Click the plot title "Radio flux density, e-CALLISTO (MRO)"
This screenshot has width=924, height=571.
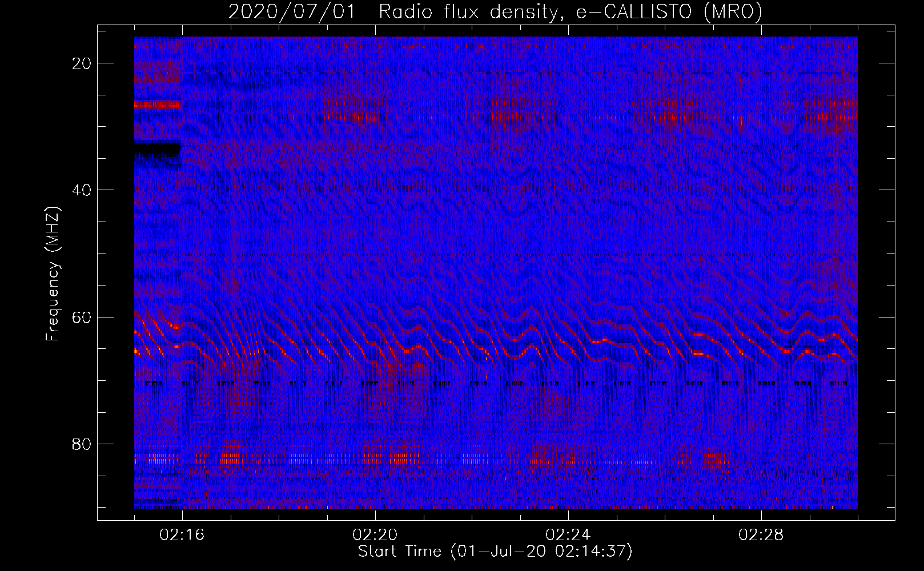point(570,11)
